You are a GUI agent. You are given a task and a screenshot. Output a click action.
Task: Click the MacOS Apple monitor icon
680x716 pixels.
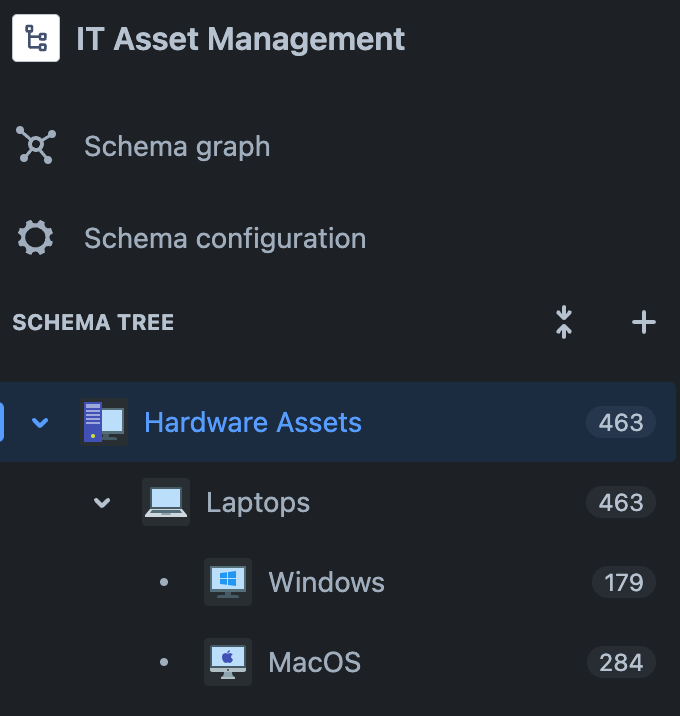228,662
